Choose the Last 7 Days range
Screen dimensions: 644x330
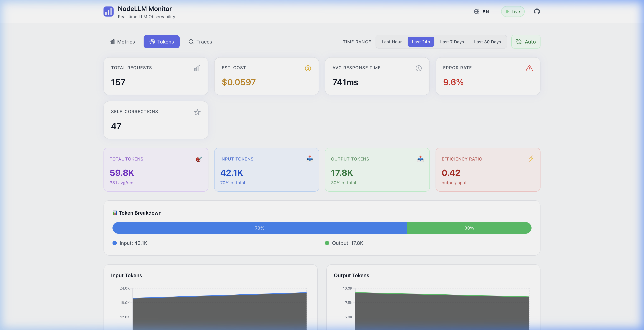(x=452, y=42)
